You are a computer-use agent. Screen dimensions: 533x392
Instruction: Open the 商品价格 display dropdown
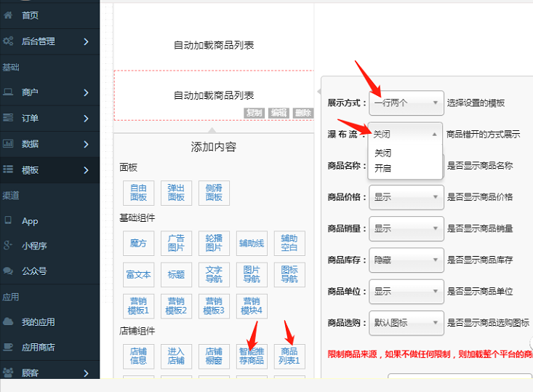(x=406, y=197)
